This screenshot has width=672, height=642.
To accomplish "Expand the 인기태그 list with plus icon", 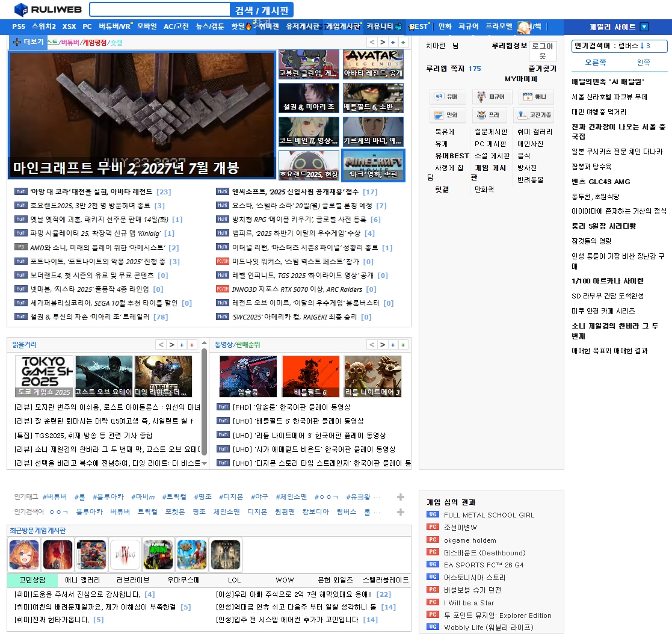I will 401,497.
